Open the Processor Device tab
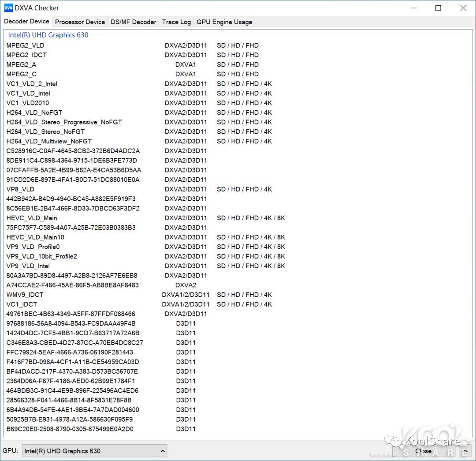 click(x=80, y=22)
